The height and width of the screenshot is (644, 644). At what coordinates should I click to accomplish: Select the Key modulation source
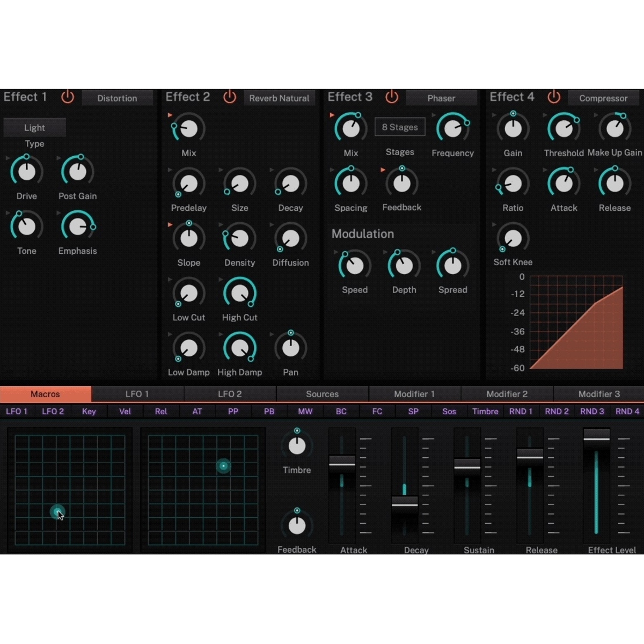(x=89, y=412)
